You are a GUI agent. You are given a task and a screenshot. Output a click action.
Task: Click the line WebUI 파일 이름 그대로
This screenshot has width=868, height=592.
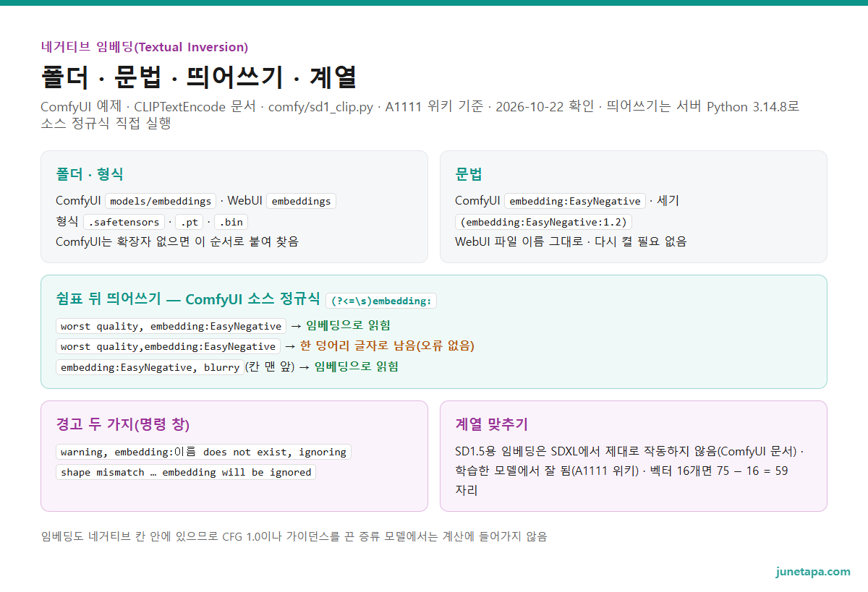click(x=571, y=241)
